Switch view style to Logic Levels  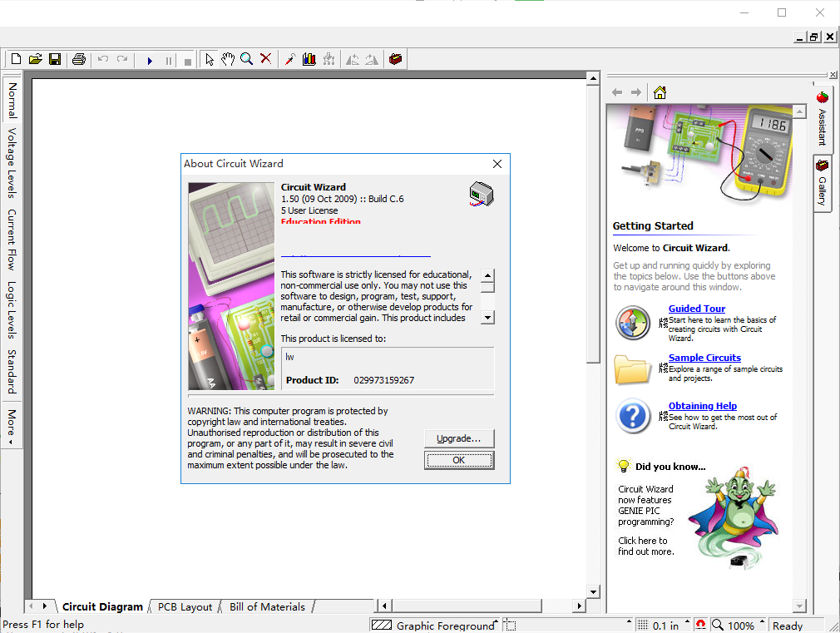pos(12,309)
